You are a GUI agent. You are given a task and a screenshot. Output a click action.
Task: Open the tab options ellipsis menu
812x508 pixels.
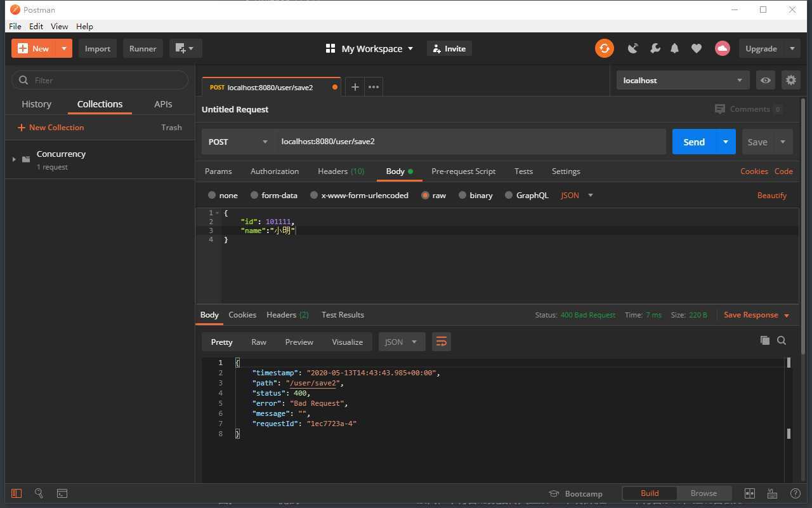374,87
